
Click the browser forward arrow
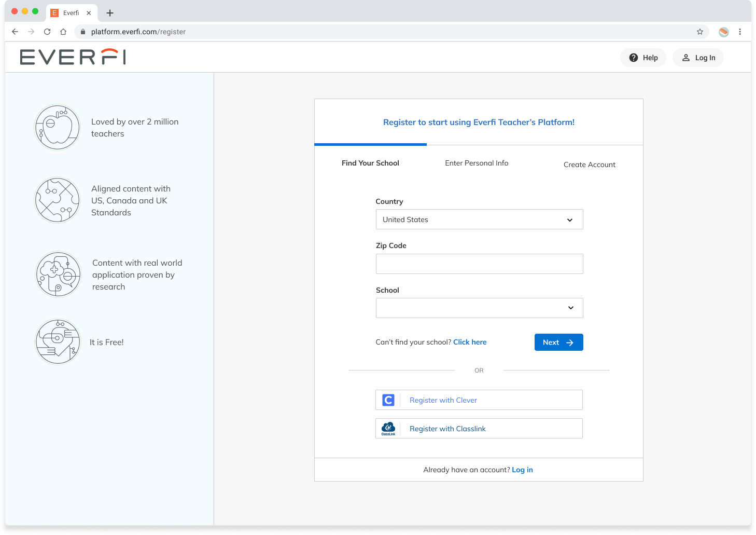click(31, 32)
